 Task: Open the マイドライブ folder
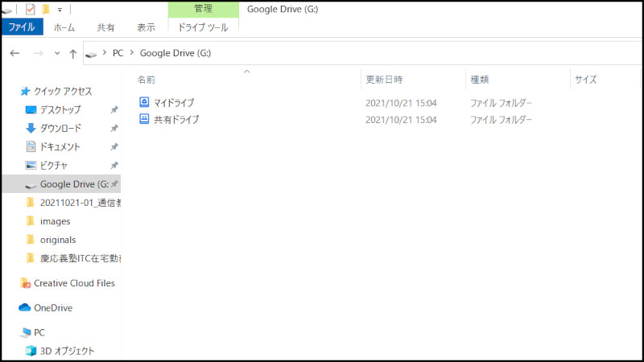(x=174, y=103)
